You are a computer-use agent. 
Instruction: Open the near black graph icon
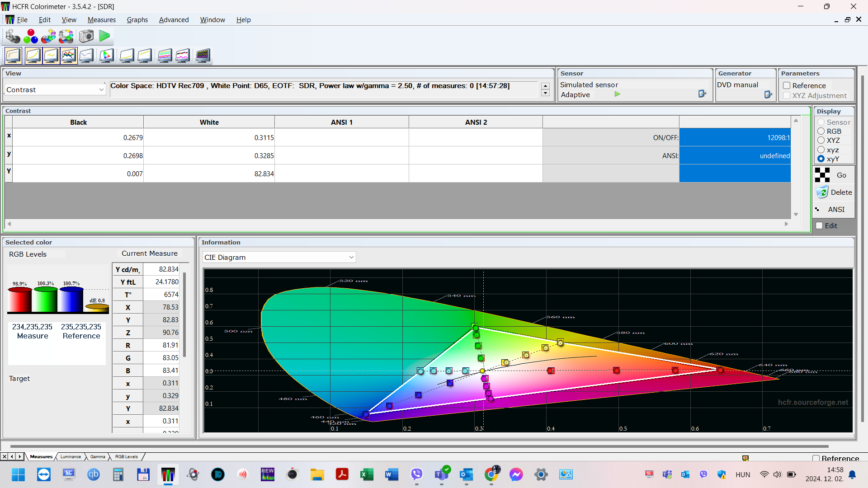click(x=127, y=56)
